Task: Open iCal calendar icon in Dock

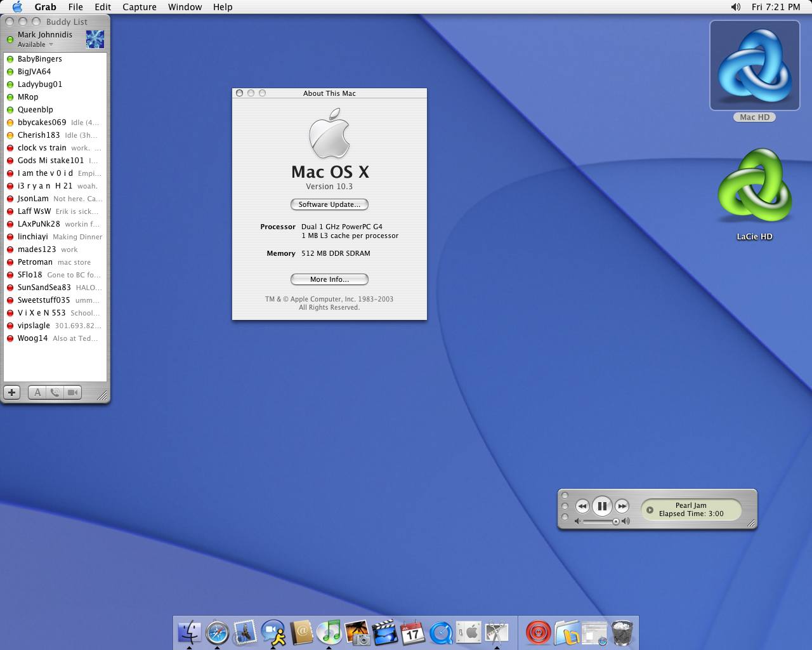Action: (x=412, y=632)
